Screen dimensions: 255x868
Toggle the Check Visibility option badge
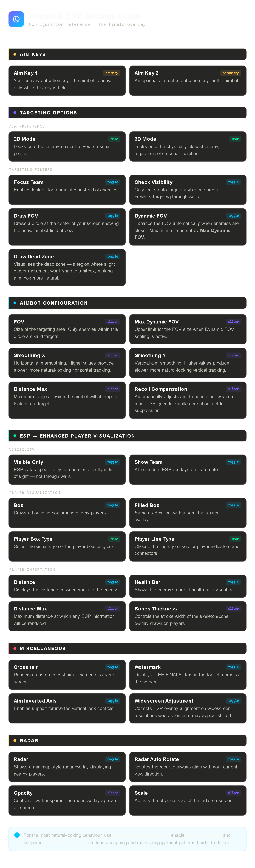point(233,182)
